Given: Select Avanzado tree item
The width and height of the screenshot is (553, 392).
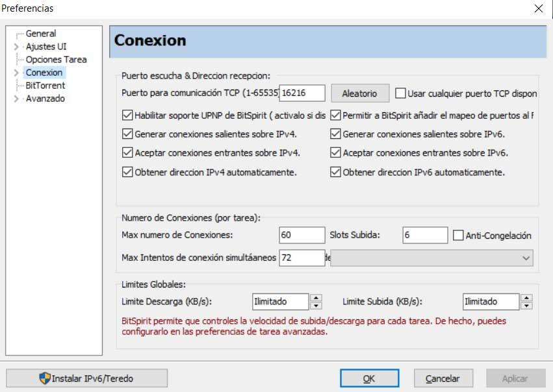Looking at the screenshot, I should coord(45,99).
